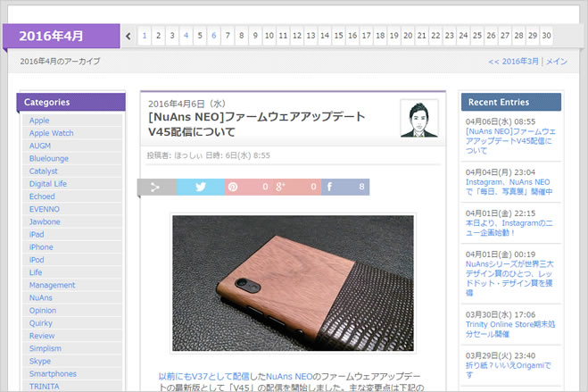Screen dimensions: 588x392
Task: Select the EVENNO category
Action: (x=45, y=209)
